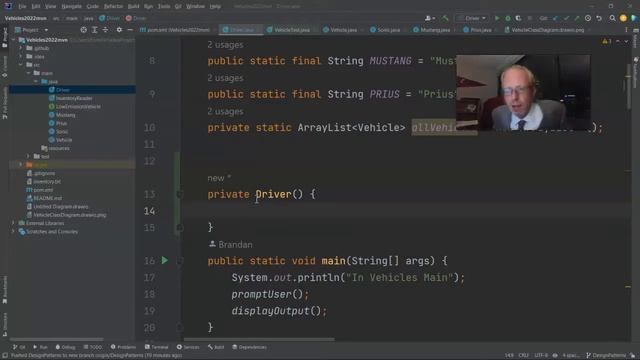Image resolution: width=640 pixels, height=360 pixels.
Task: Toggle Pull Requests side stripe button
Action: 4,103
